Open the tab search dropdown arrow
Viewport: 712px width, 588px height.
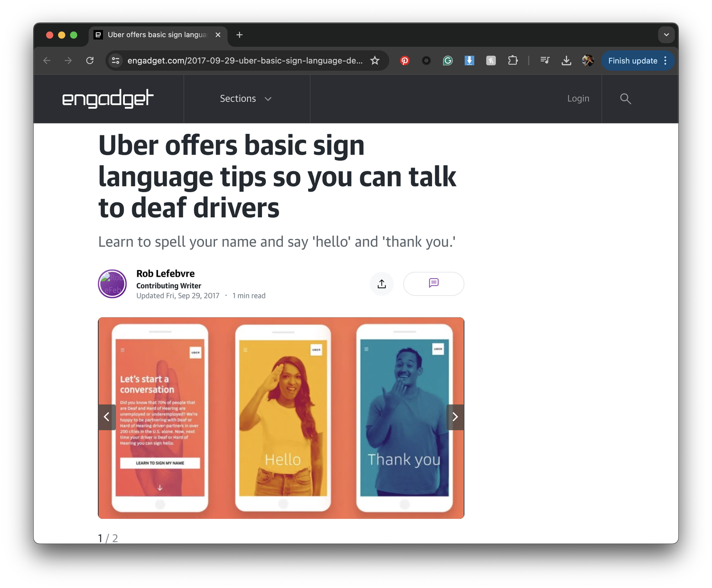point(666,35)
